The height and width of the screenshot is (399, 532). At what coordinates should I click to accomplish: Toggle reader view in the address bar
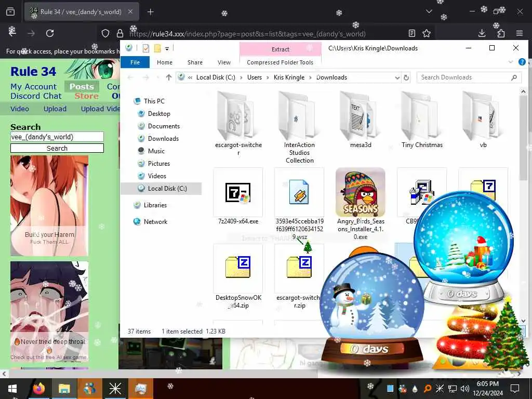click(411, 33)
